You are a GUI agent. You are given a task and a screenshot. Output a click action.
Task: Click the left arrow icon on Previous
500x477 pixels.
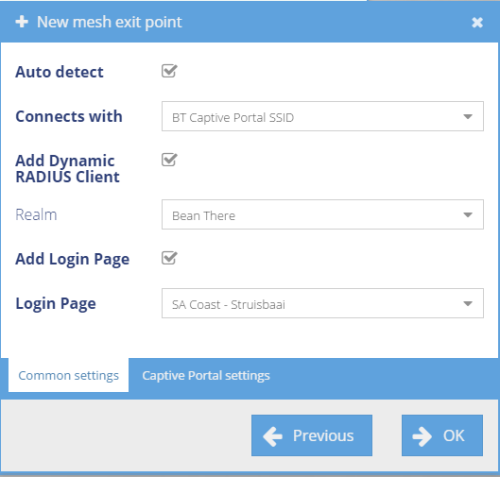tap(273, 436)
